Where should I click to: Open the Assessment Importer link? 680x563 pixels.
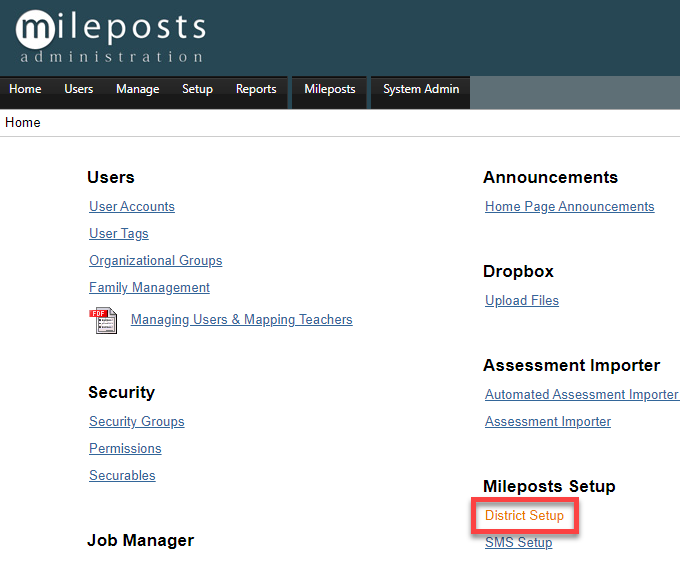548,422
